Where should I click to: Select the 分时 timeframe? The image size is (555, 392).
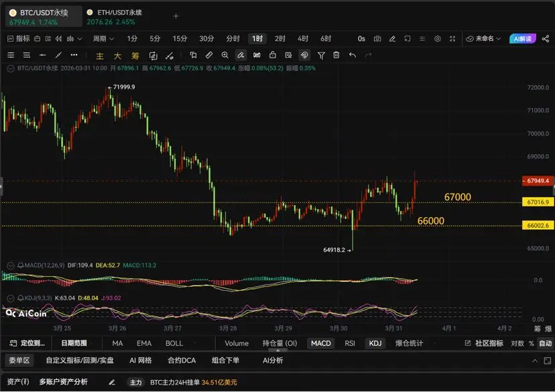[233, 39]
